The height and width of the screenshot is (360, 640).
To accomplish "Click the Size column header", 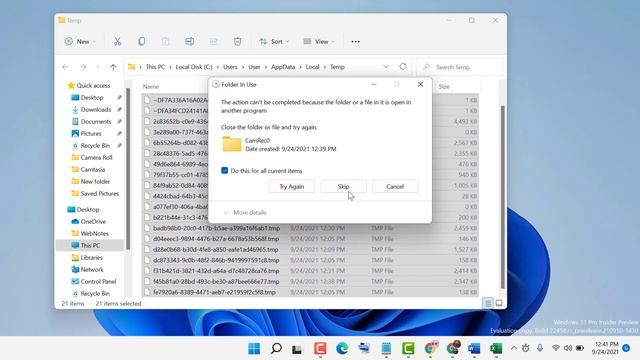I will point(444,87).
